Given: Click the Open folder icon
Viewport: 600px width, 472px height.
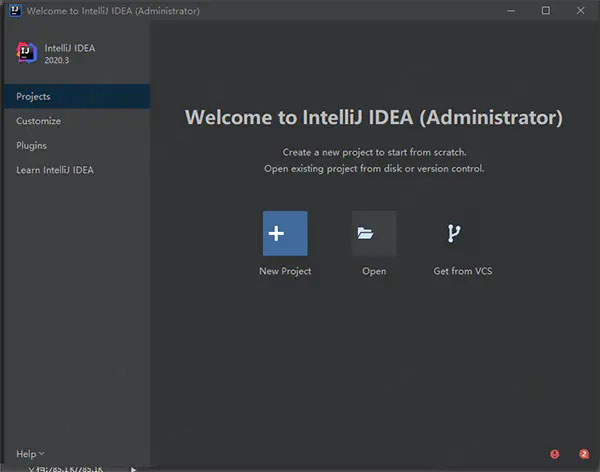Looking at the screenshot, I should click(x=374, y=233).
